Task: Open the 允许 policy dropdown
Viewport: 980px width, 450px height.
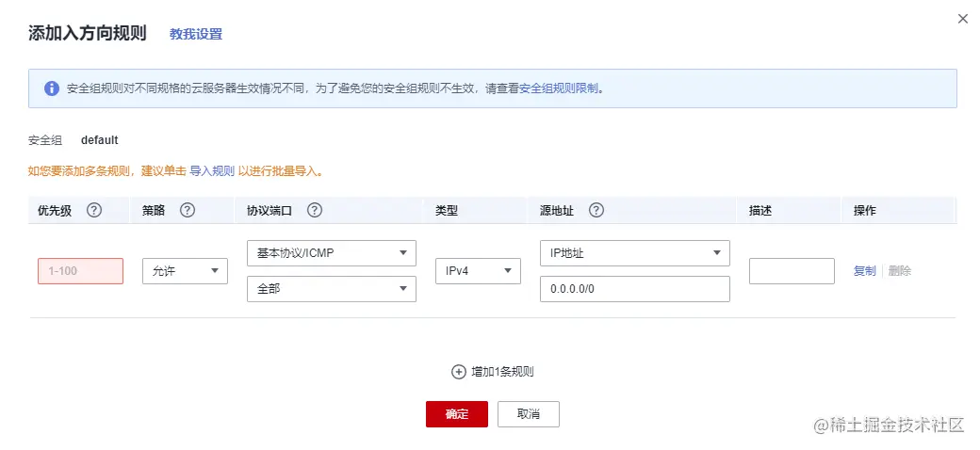Action: [x=185, y=271]
